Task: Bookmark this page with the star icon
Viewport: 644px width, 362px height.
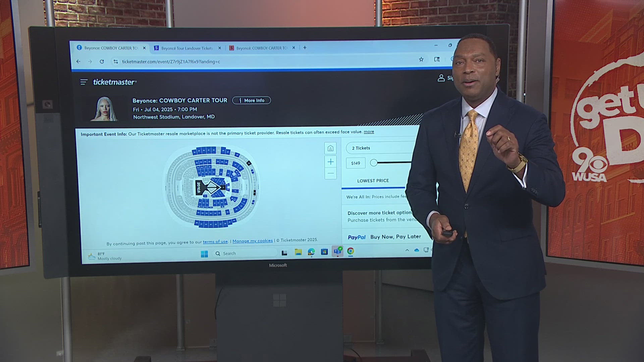Action: click(x=421, y=59)
